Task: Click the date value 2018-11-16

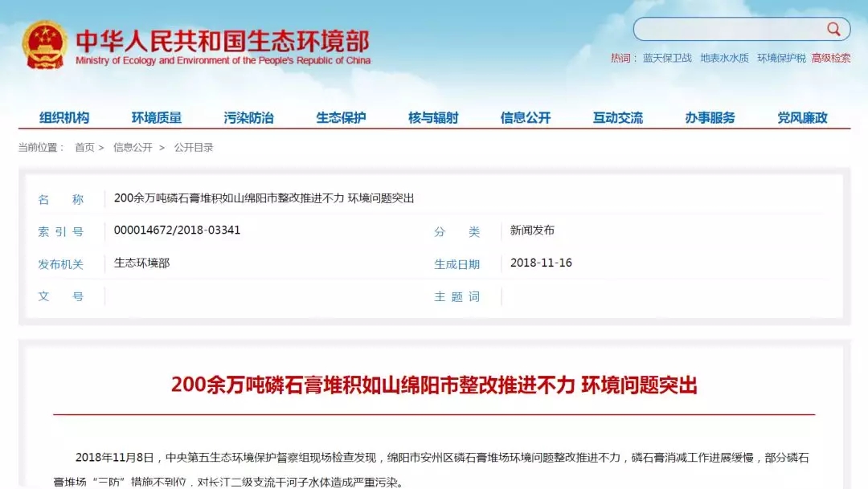Action: tap(541, 263)
